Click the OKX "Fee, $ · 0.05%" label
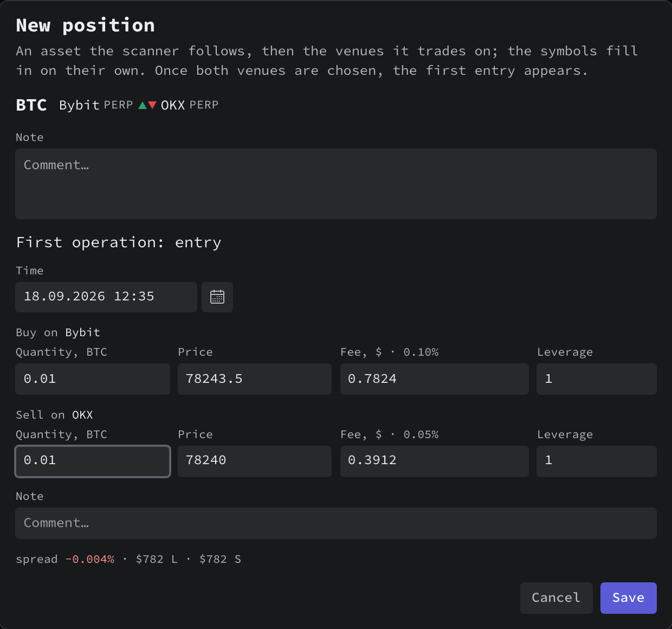The width and height of the screenshot is (672, 629). 390,435
